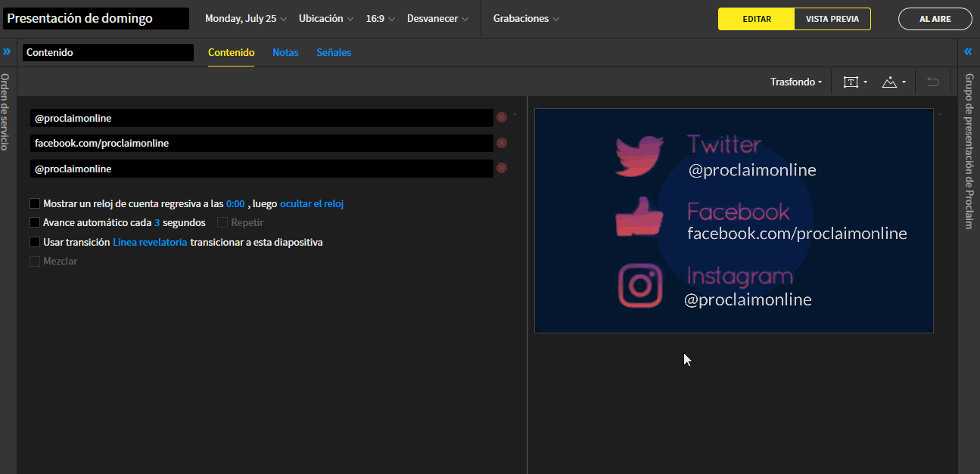Switch to the Notas tab
This screenshot has width=980, height=474.
[285, 53]
